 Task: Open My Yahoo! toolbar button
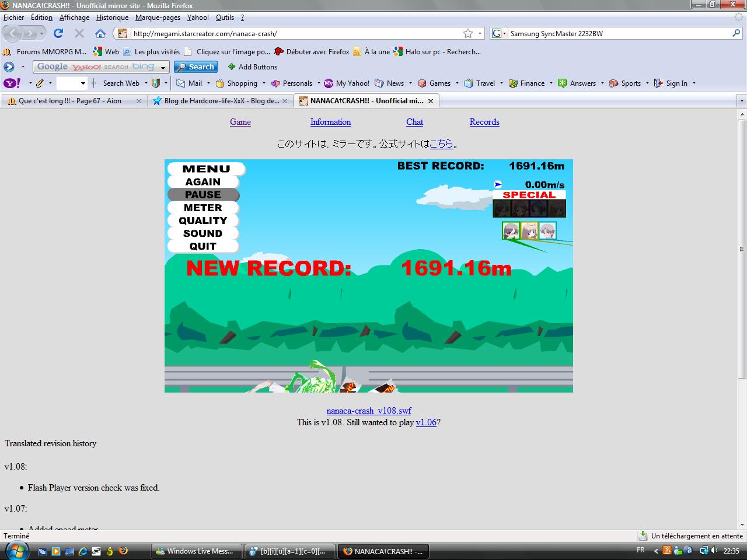click(347, 83)
